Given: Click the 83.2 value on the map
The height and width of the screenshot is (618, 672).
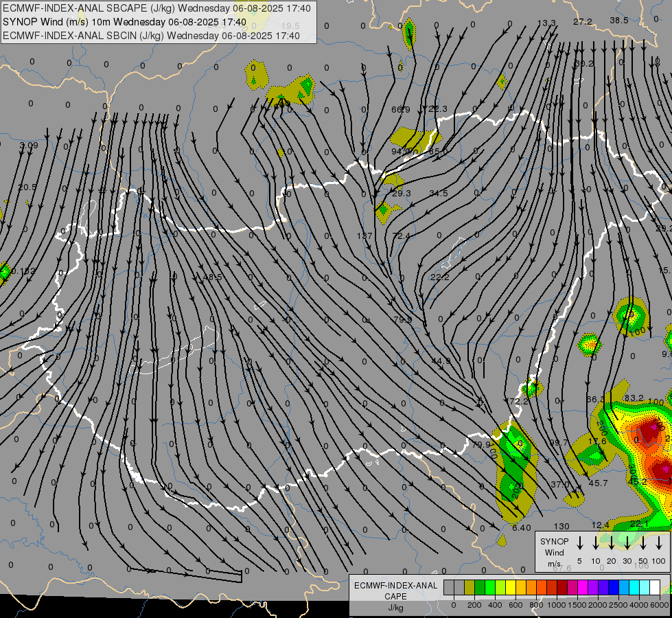Looking at the screenshot, I should click(x=634, y=398).
